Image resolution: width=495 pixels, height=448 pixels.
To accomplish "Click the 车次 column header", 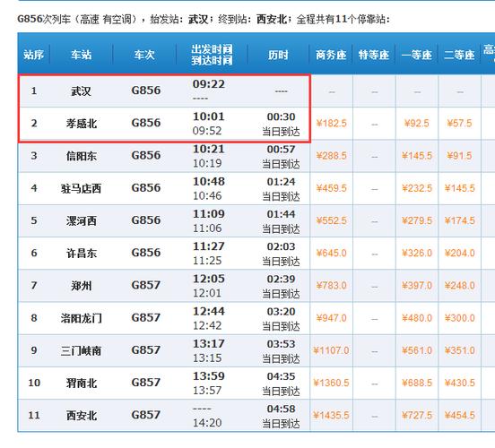I will coord(144,55).
